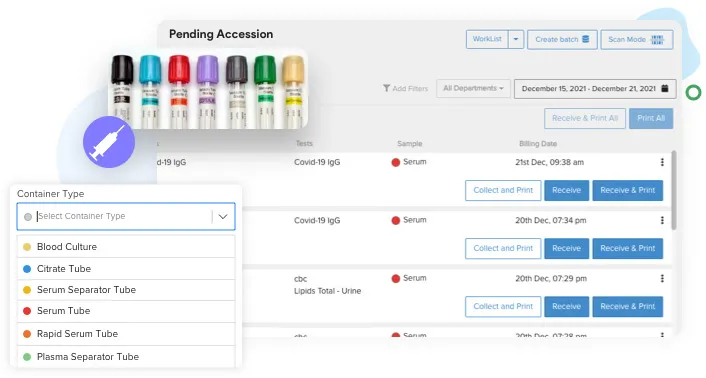Click the database icon on Create batch
Image resolution: width=706 pixels, height=378 pixels.
(x=585, y=39)
